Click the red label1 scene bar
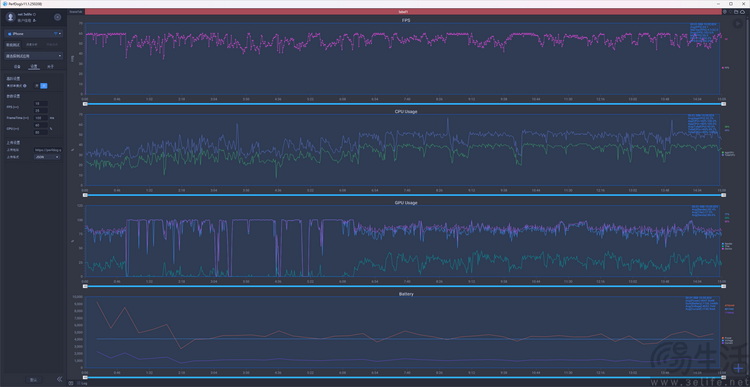 click(x=403, y=11)
